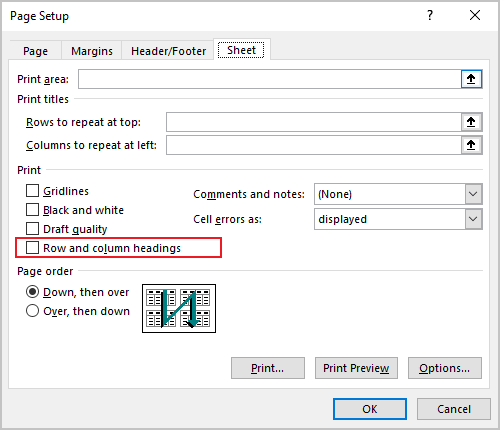Enable the Draft quality option

[32, 229]
